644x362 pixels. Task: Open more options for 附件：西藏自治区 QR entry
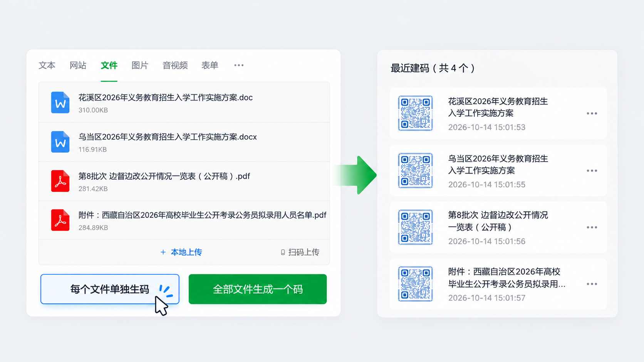pos(592,284)
